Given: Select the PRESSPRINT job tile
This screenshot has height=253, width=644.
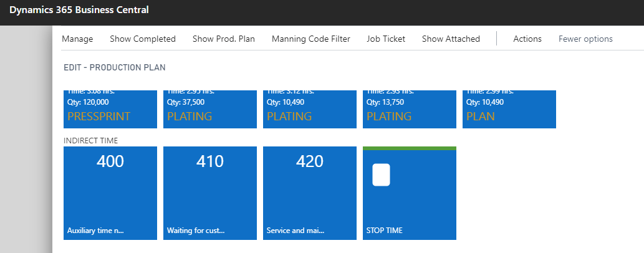Looking at the screenshot, I should [x=110, y=109].
